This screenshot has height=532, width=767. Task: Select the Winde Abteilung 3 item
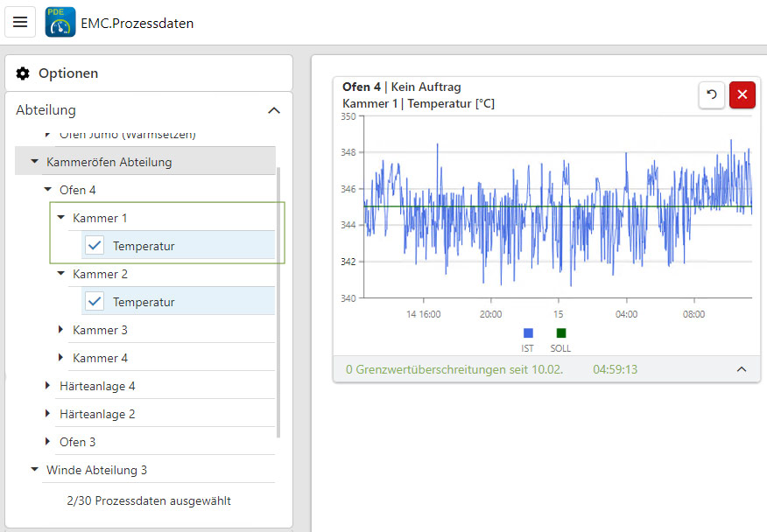96,470
